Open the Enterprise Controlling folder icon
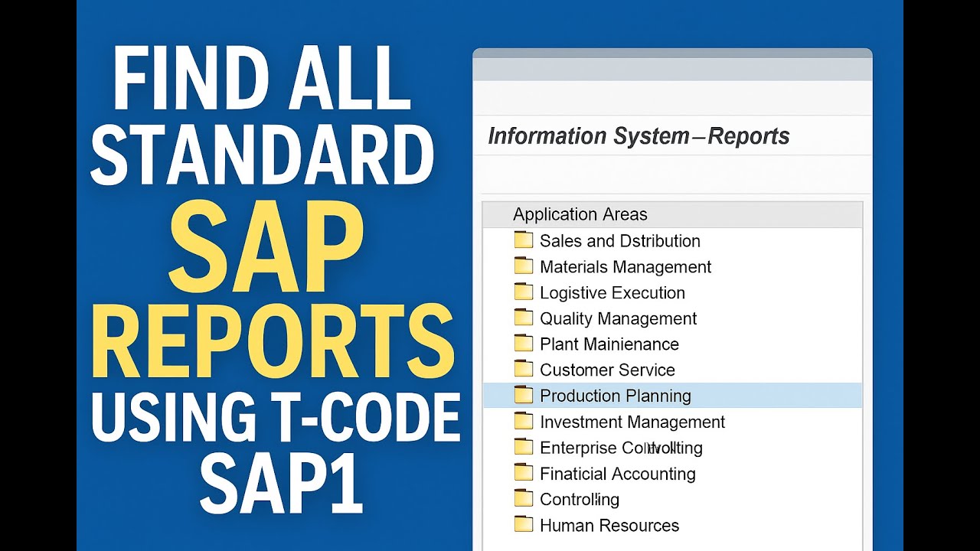The height and width of the screenshot is (551, 980). pos(524,448)
